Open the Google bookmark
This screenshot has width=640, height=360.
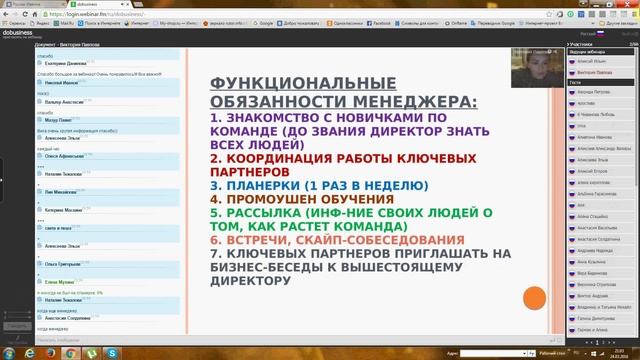[263, 23]
